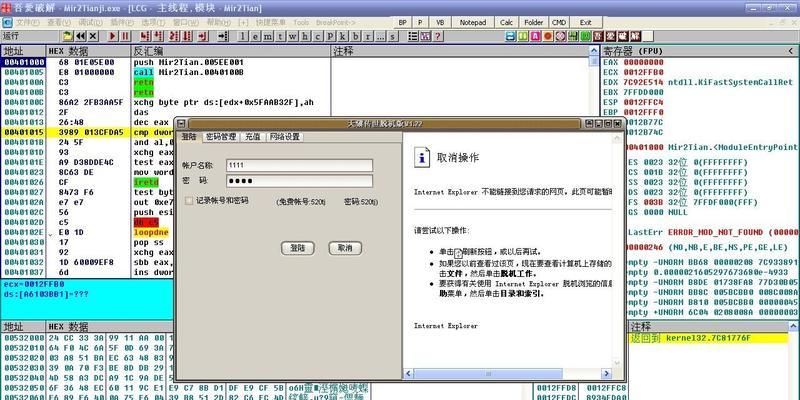Click the BP button
The height and width of the screenshot is (400, 800).
click(403, 22)
